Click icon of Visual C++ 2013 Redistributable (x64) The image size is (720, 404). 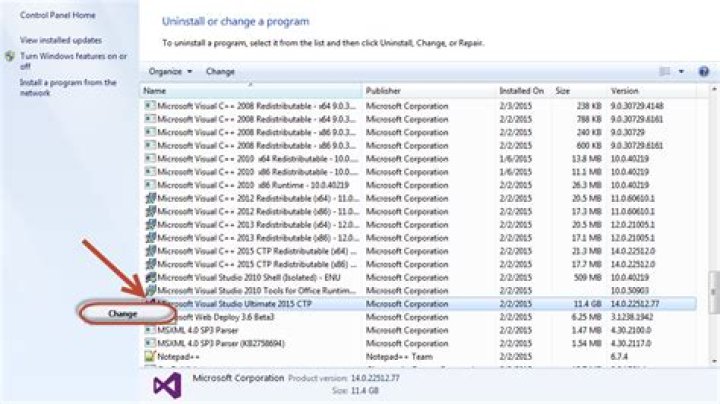click(150, 224)
